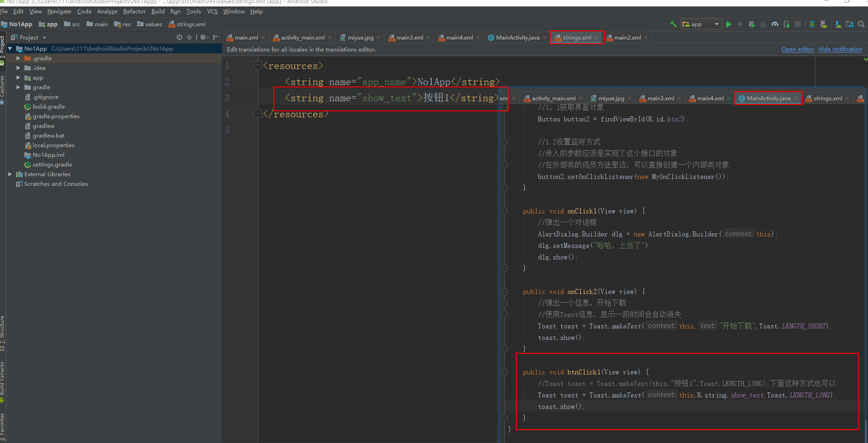The height and width of the screenshot is (443, 868).
Task: Click the Hide notification link
Action: [x=840, y=49]
